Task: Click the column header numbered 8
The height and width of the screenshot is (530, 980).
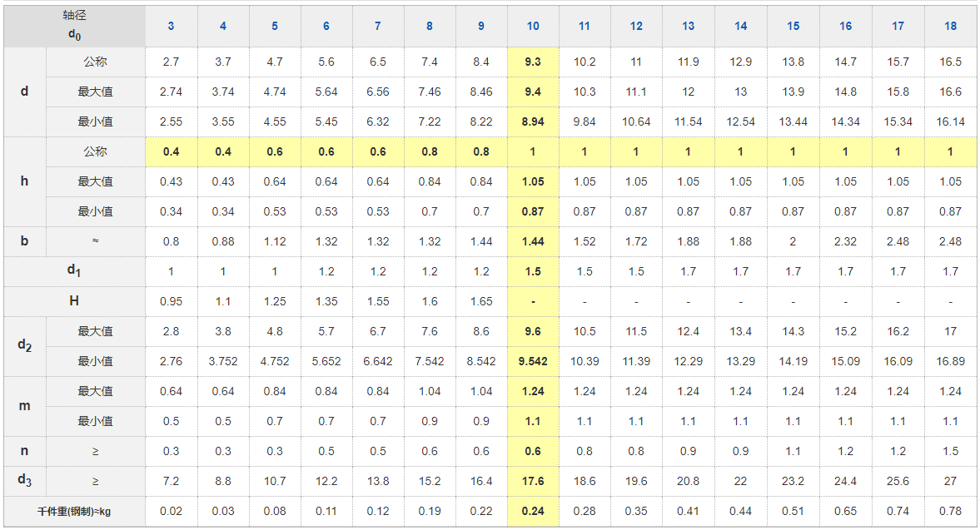Action: tap(430, 26)
